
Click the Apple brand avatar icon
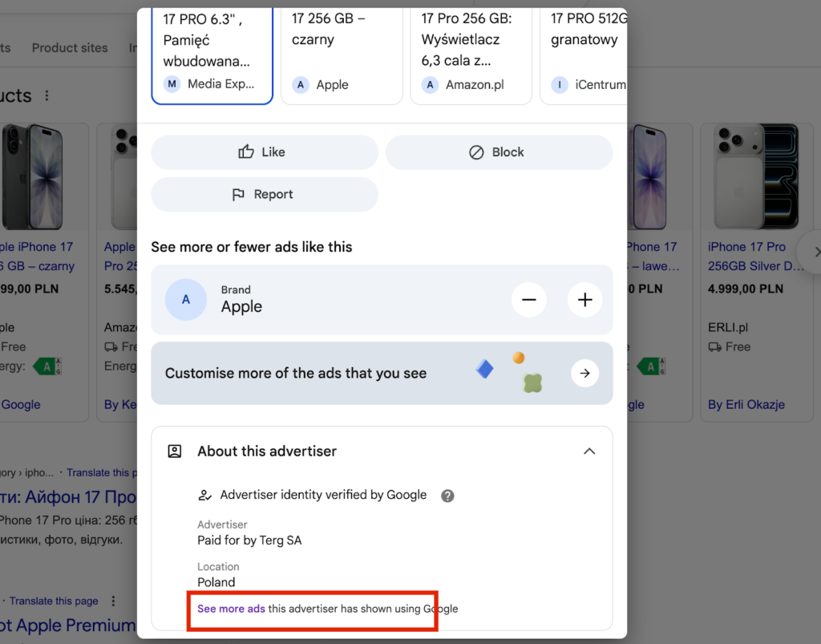tap(186, 299)
